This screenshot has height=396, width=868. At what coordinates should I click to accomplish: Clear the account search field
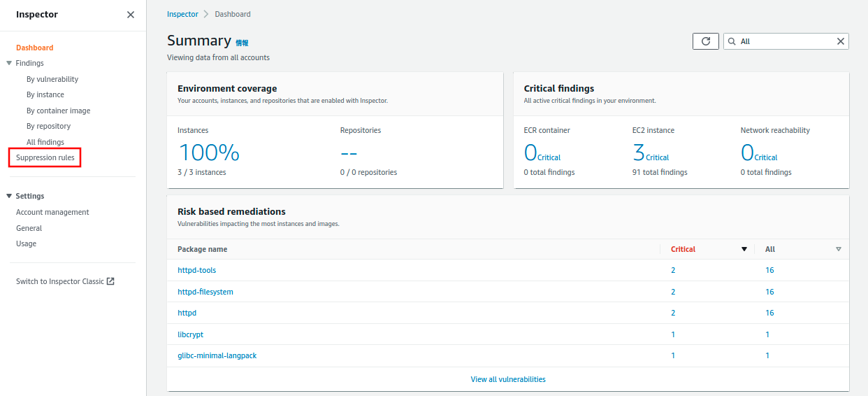click(x=840, y=41)
